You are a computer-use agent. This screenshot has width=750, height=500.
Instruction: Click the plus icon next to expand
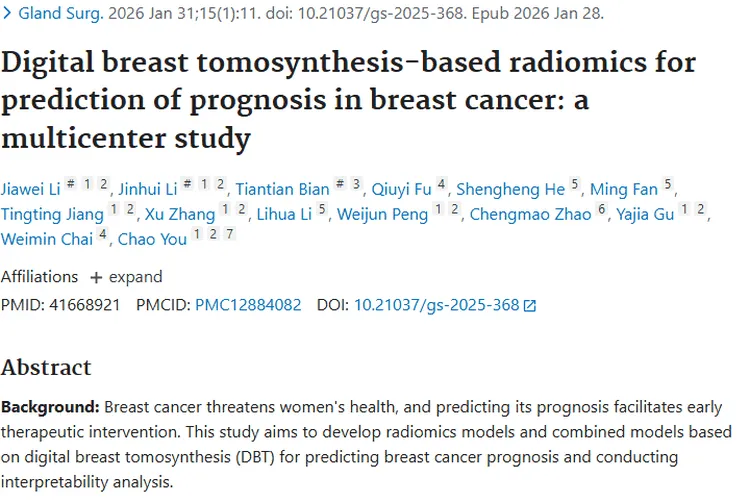pyautogui.click(x=96, y=277)
